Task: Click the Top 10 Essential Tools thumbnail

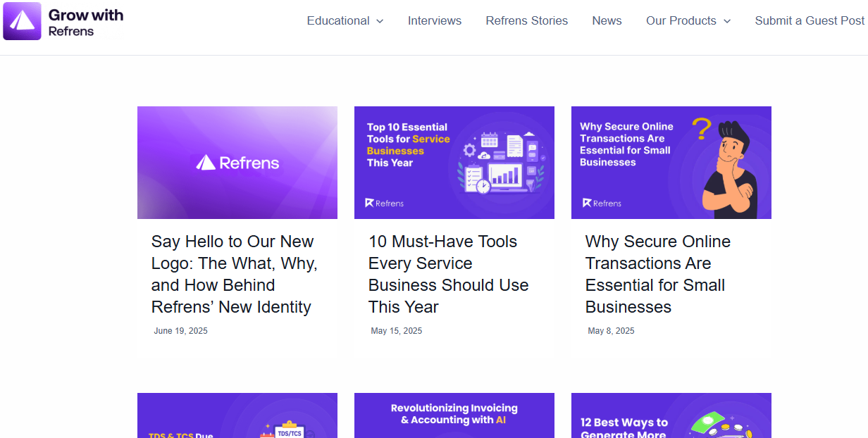Action: [454, 163]
